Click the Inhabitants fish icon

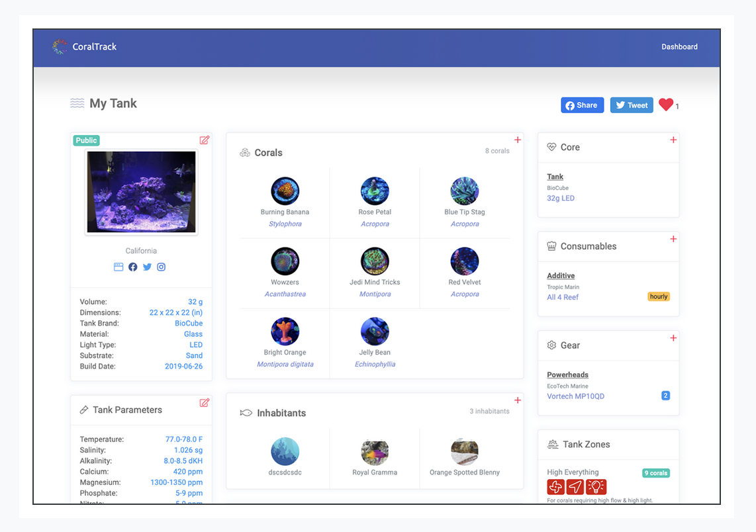(246, 413)
